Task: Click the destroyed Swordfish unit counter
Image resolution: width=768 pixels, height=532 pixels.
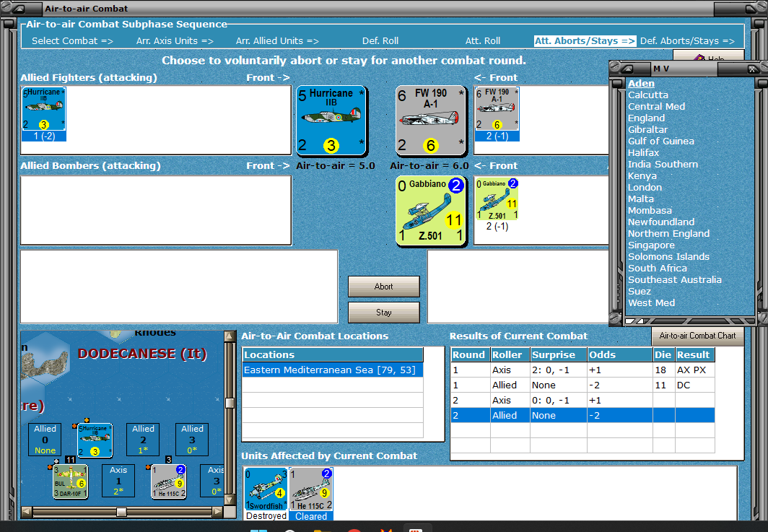Action: click(x=266, y=489)
